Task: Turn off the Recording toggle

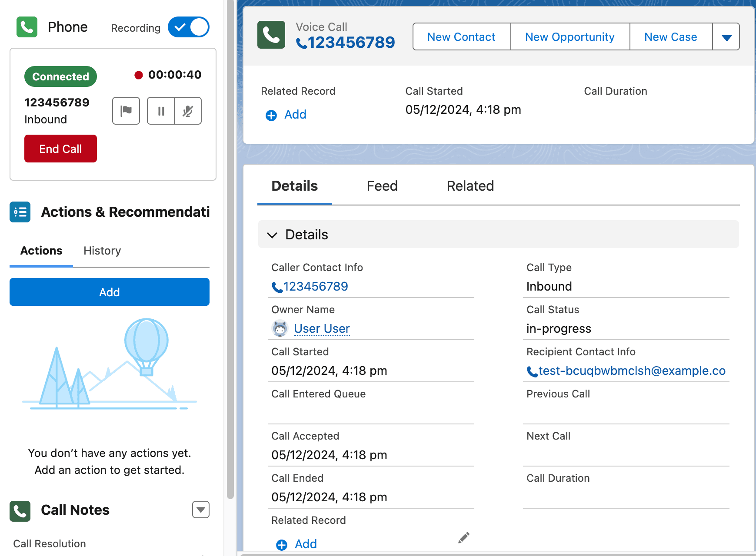Action: [188, 27]
